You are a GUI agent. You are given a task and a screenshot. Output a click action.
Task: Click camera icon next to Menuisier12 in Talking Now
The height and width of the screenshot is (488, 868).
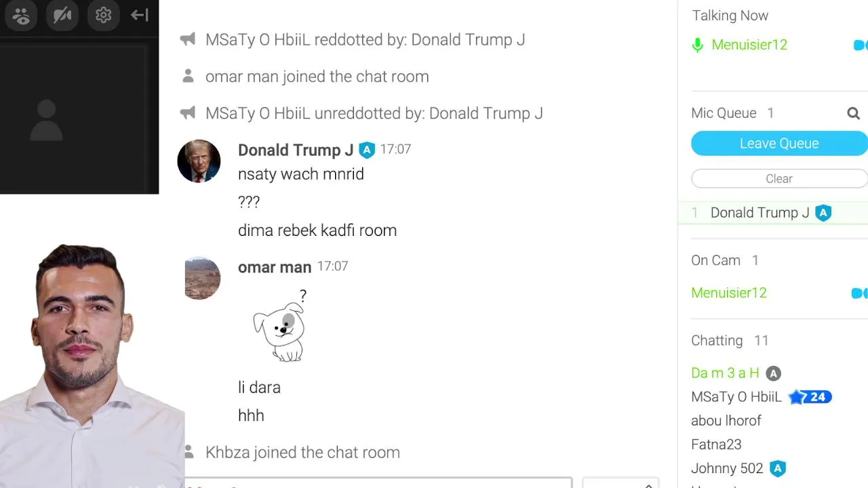pyautogui.click(x=860, y=45)
